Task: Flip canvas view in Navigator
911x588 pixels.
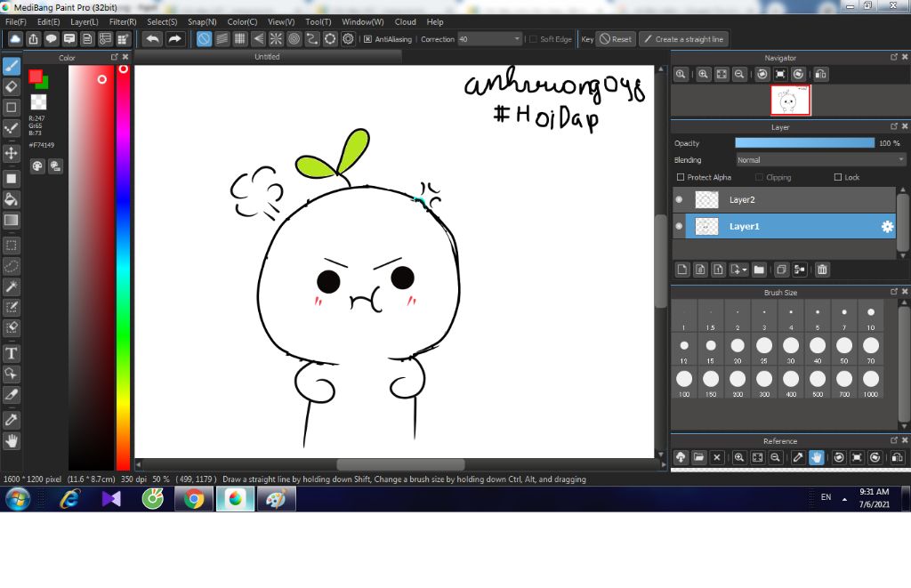Action: click(x=820, y=75)
